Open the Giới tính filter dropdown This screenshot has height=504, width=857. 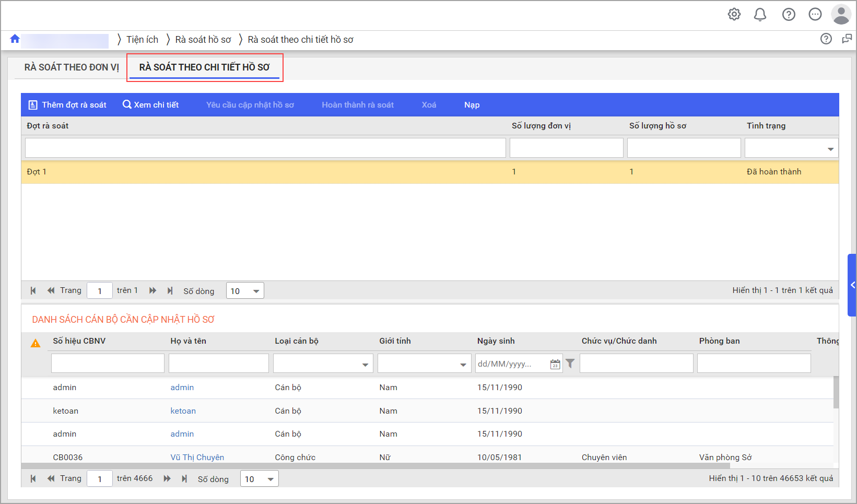point(463,365)
